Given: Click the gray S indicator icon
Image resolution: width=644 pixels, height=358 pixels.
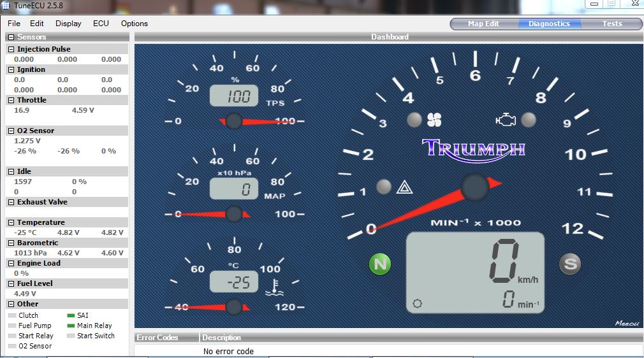Looking at the screenshot, I should point(570,264).
